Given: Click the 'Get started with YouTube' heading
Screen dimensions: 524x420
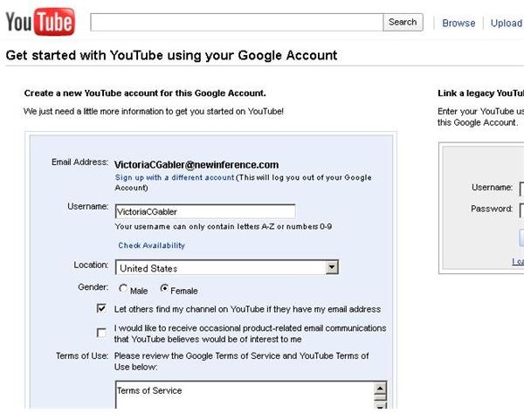Looking at the screenshot, I should point(171,55).
